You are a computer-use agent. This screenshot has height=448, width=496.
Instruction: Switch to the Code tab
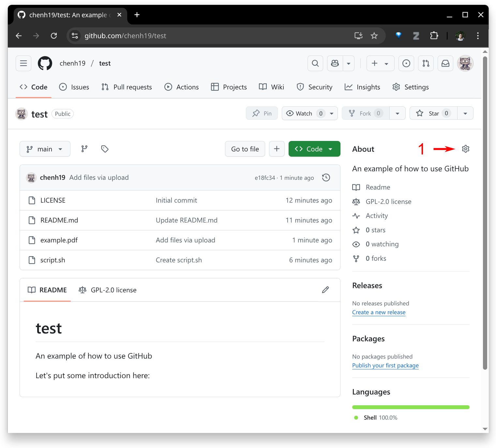click(34, 87)
